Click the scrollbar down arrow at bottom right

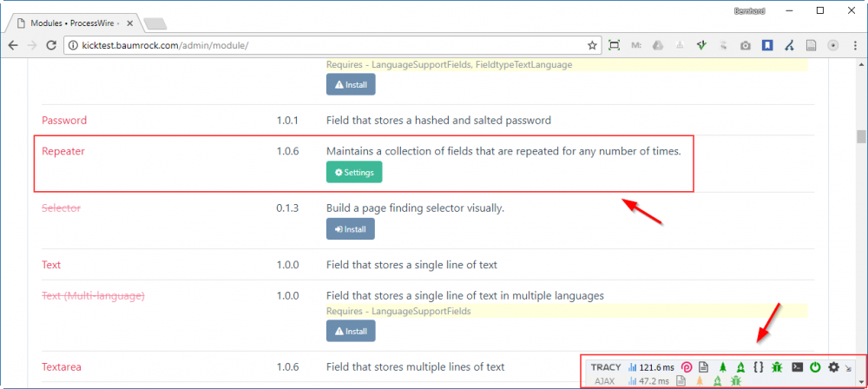pos(860,382)
